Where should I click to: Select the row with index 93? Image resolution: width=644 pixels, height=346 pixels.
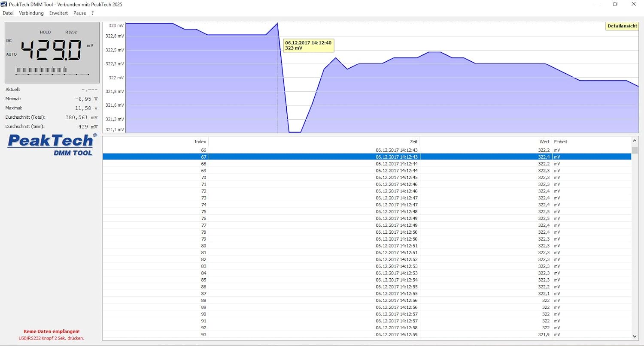[x=367, y=334]
